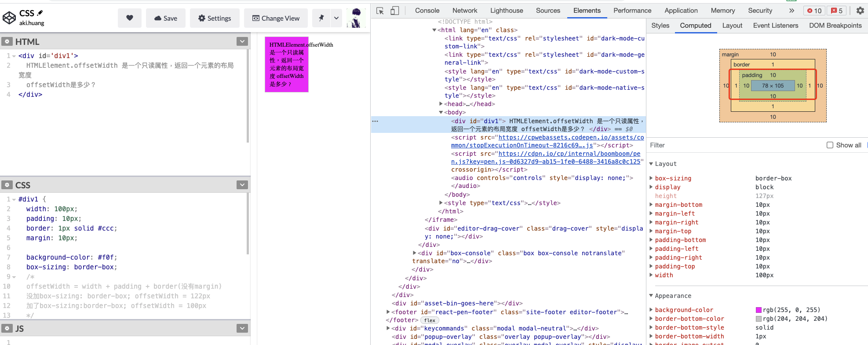
Task: Expand the box-sizing computed property
Action: click(x=652, y=178)
